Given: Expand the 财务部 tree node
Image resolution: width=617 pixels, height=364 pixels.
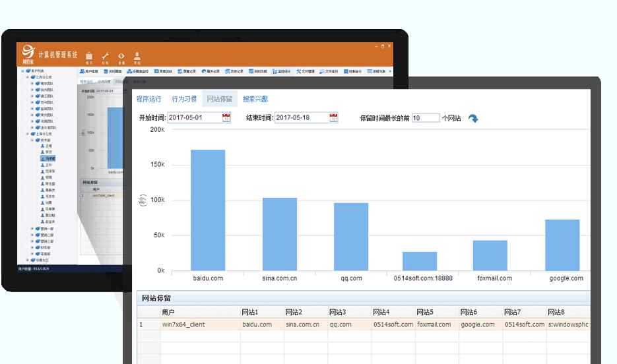Looking at the screenshot, I should (x=32, y=248).
